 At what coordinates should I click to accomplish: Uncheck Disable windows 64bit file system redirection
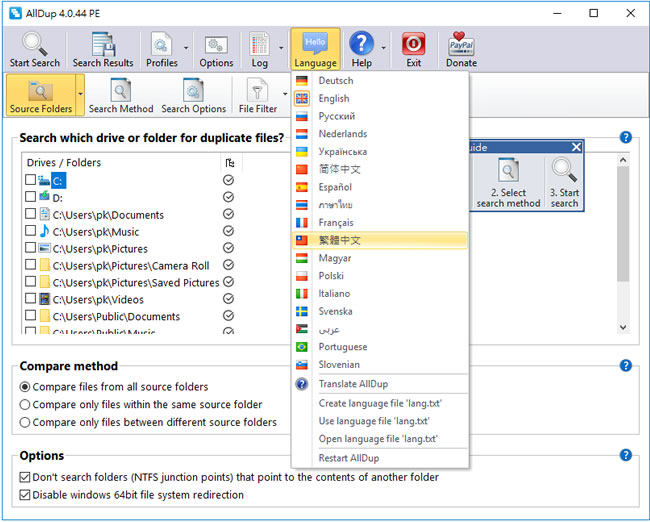pyautogui.click(x=25, y=495)
